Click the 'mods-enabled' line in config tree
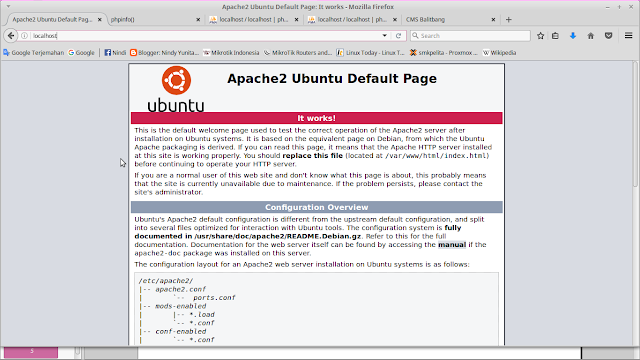 (180, 306)
